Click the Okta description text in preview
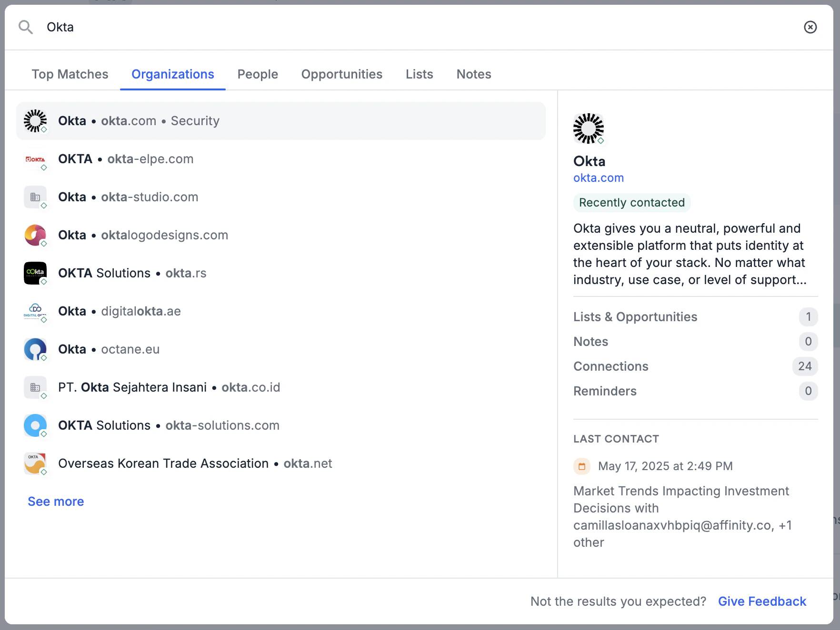840x630 pixels. (x=690, y=254)
